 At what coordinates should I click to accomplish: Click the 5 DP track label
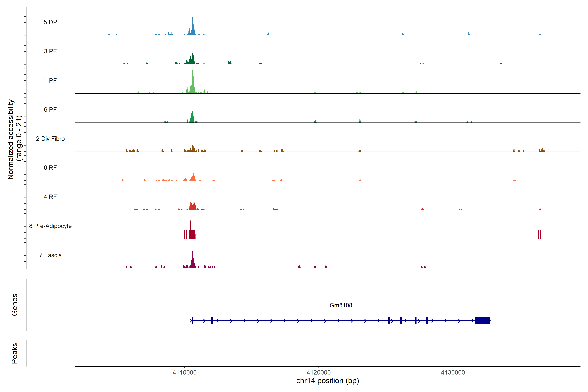(50, 22)
